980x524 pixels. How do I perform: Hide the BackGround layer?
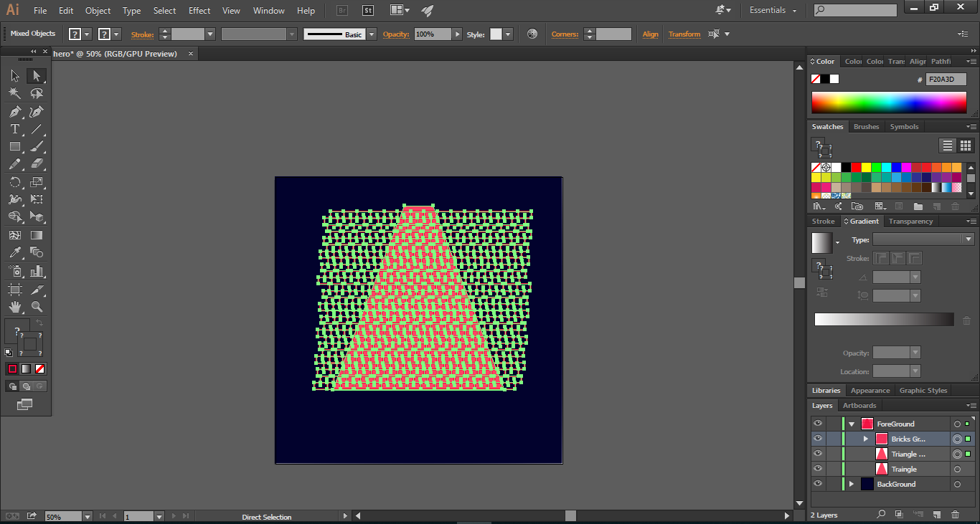(817, 483)
